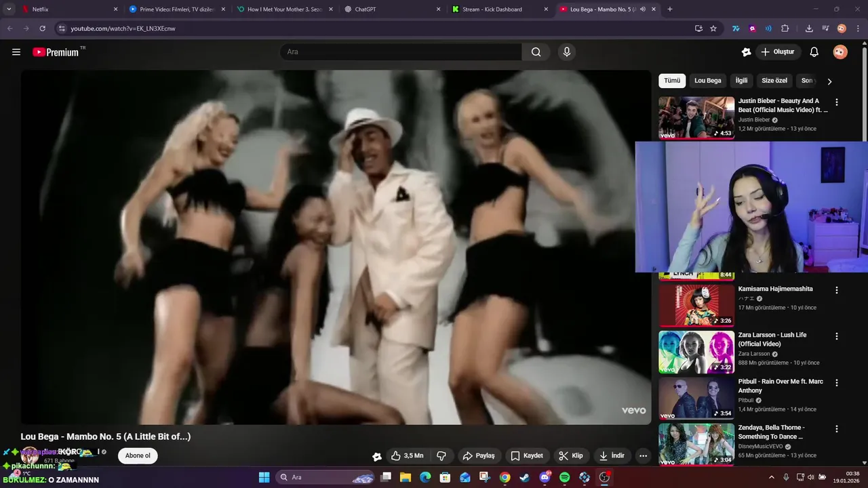The width and height of the screenshot is (868, 488).
Task: Reload the page
Action: tap(42, 28)
